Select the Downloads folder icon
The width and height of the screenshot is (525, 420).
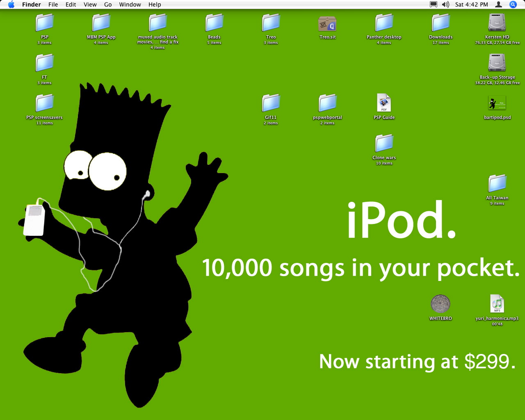441,23
